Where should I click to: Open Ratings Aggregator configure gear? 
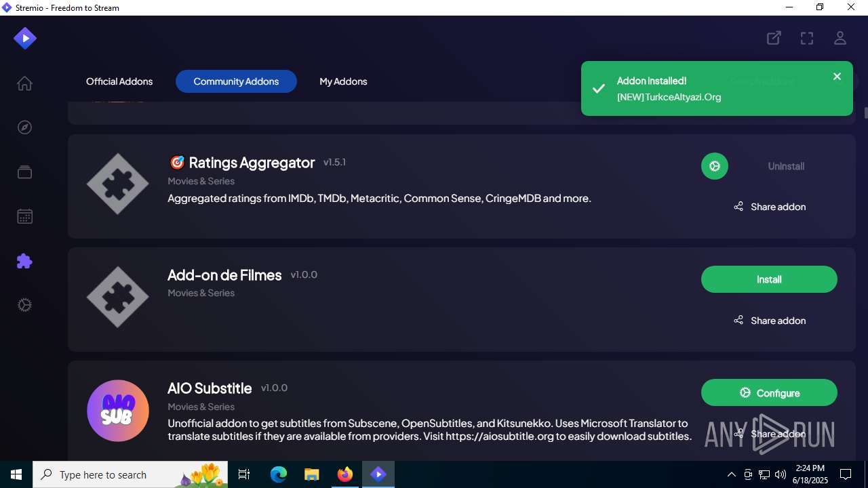click(x=714, y=166)
